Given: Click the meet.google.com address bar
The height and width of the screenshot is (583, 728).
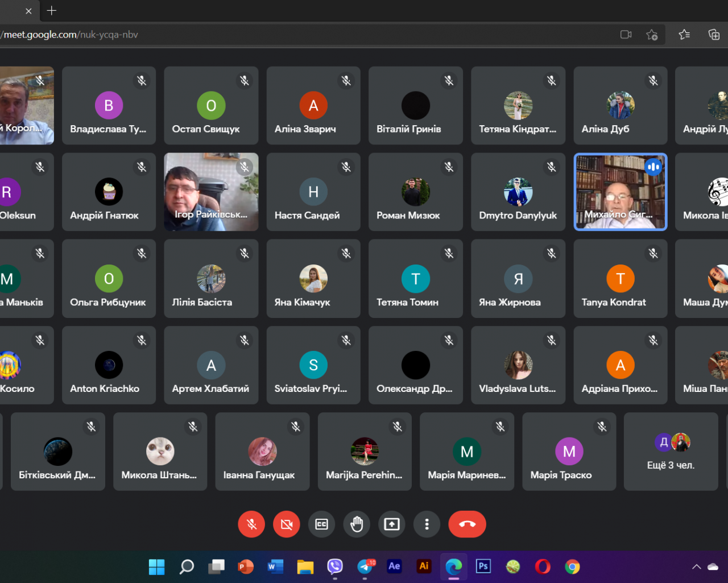Looking at the screenshot, I should pyautogui.click(x=284, y=35).
